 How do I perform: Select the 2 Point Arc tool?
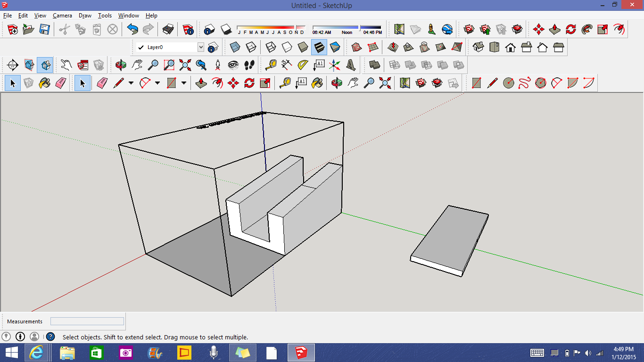point(557,83)
